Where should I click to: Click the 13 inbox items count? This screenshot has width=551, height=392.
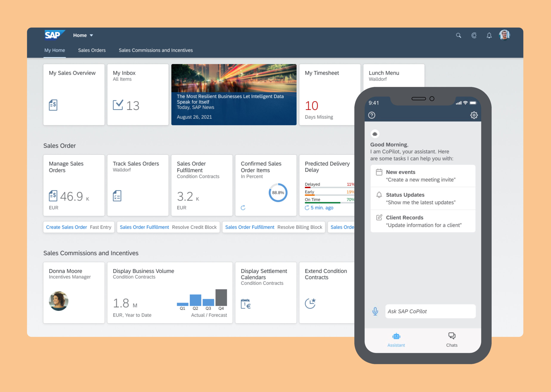tap(133, 106)
